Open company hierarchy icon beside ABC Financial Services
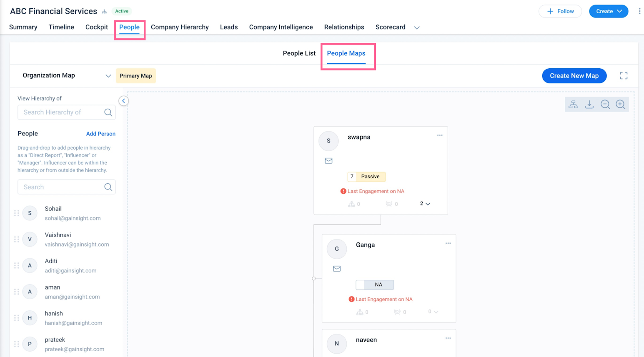The width and height of the screenshot is (644, 357). 104,11
